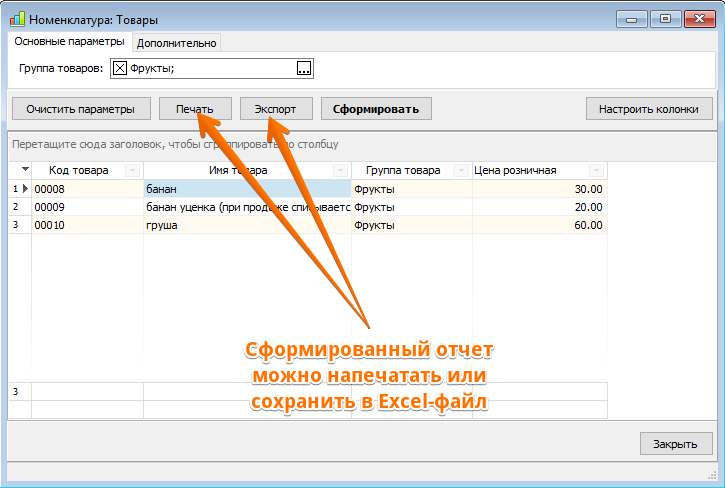Close window with red X button
Screen dimensions: 725x488
(x=700, y=19)
